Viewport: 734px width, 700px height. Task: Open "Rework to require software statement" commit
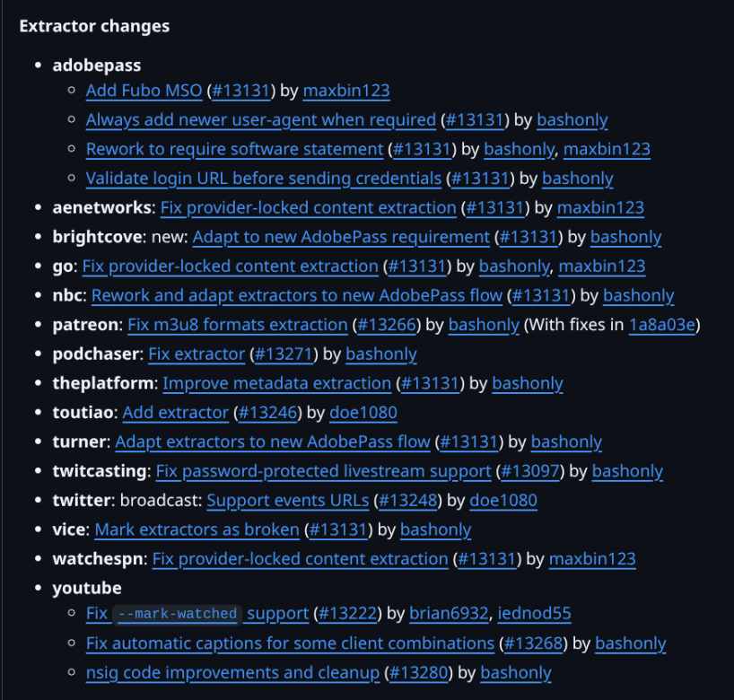[x=234, y=149]
